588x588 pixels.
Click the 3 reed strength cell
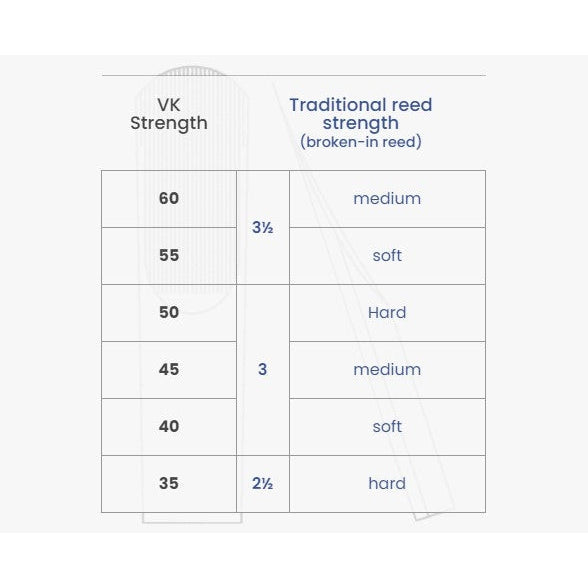coord(263,370)
